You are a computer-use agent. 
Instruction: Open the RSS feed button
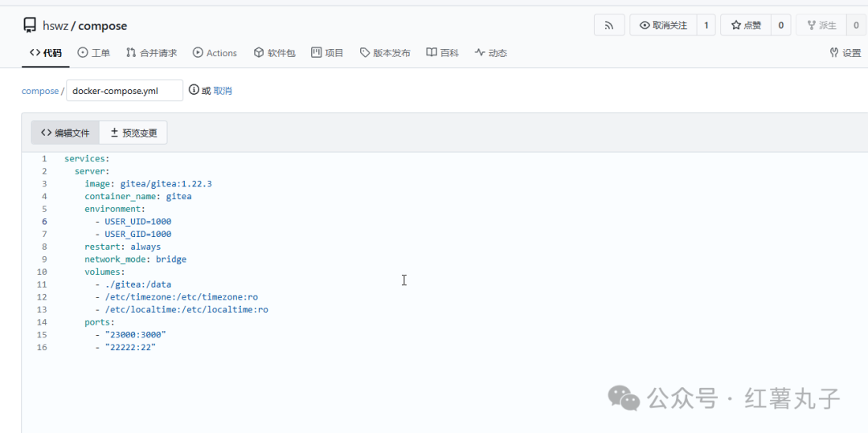pyautogui.click(x=609, y=25)
